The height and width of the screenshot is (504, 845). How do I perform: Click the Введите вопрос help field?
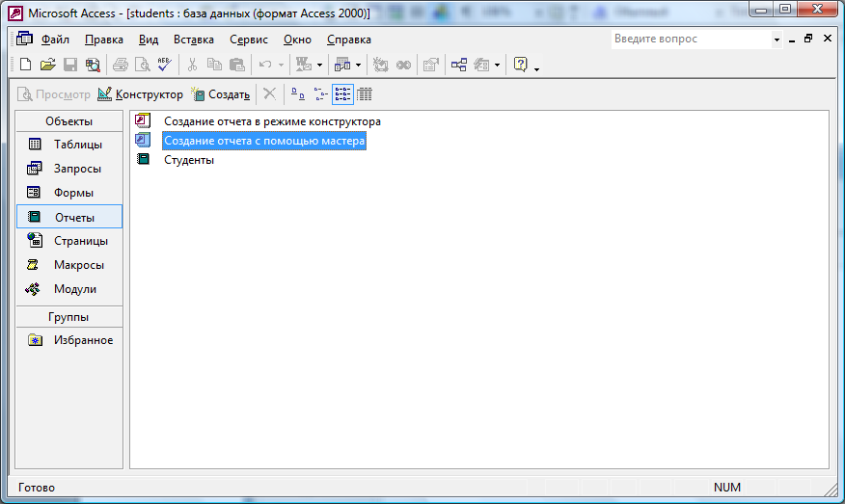coord(692,39)
